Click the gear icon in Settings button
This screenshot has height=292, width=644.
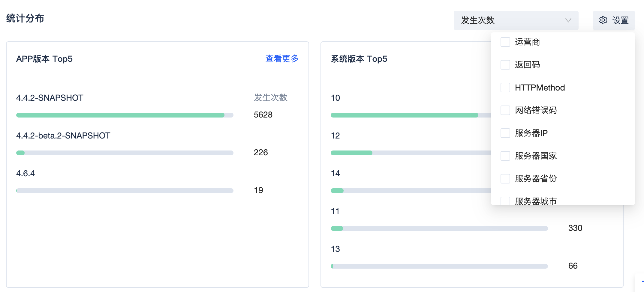point(603,20)
